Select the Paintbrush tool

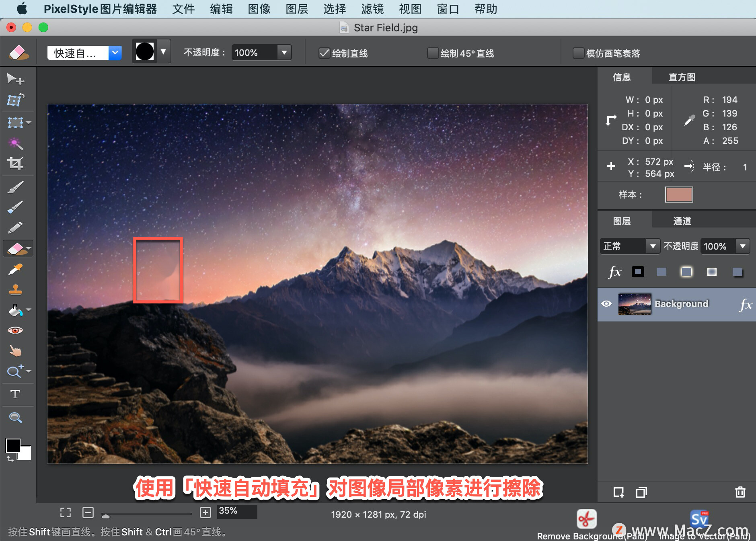(15, 187)
